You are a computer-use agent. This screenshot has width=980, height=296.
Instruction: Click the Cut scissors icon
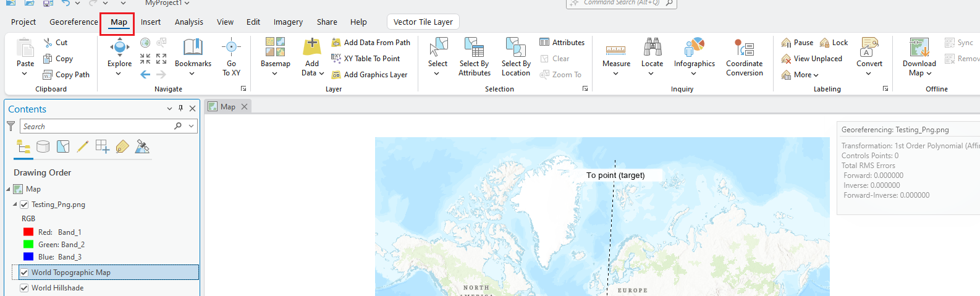click(48, 43)
